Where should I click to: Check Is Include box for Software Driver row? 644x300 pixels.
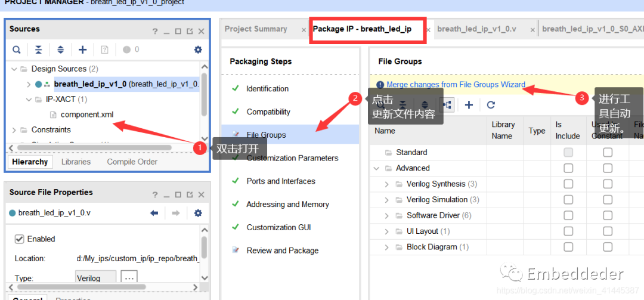click(x=568, y=216)
